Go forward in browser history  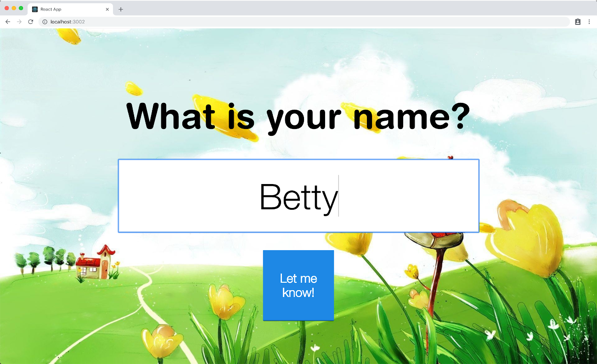(19, 22)
